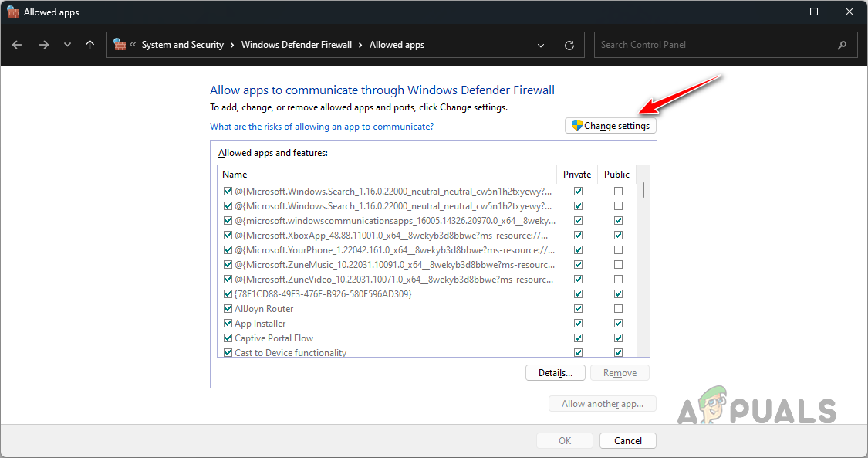
Task: Open Windows Defender Firewall breadcrumb
Action: point(296,44)
